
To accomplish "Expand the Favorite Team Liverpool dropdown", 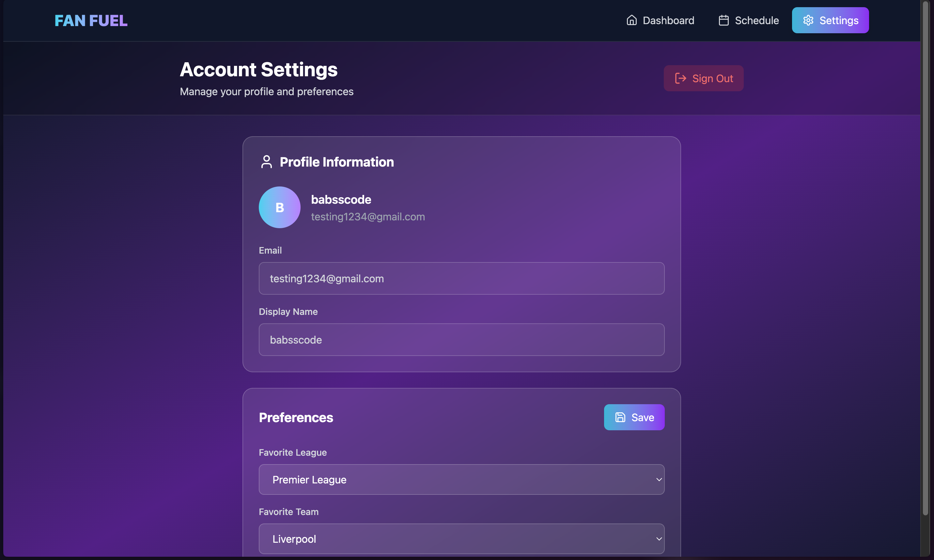I will coord(461,539).
